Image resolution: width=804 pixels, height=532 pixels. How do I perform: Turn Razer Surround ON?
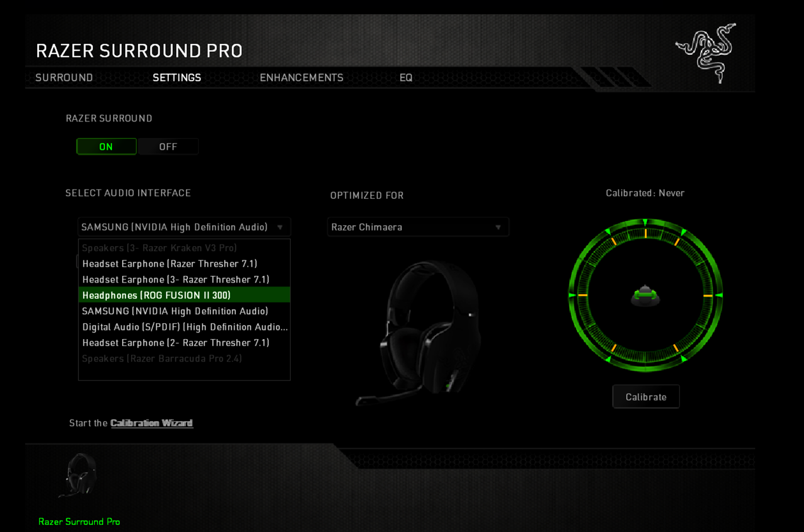pos(106,147)
